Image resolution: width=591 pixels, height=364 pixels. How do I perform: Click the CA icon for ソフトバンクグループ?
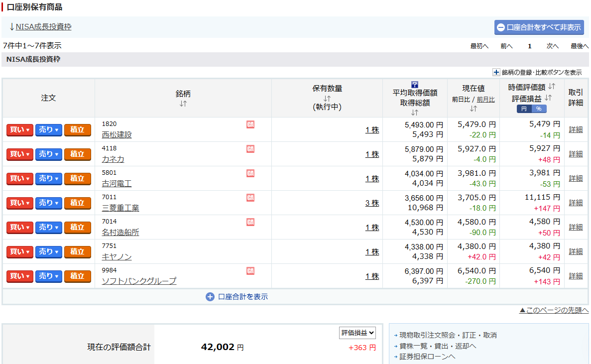[x=250, y=271]
